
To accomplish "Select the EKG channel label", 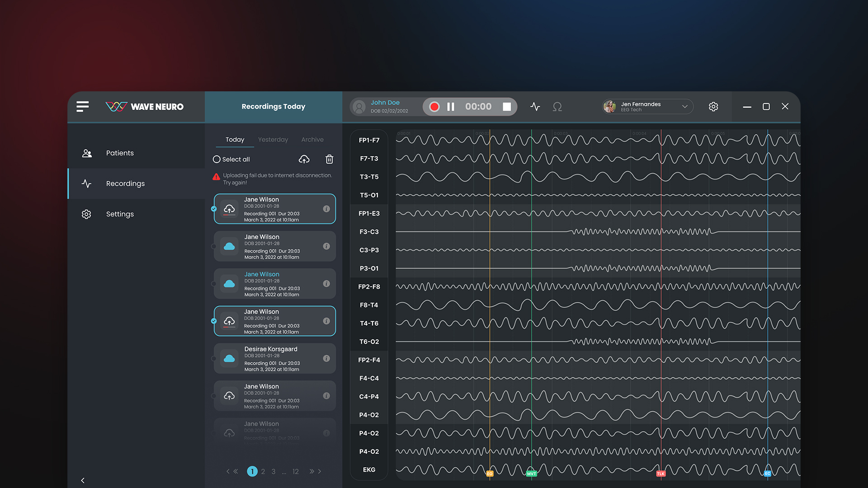I will click(369, 470).
